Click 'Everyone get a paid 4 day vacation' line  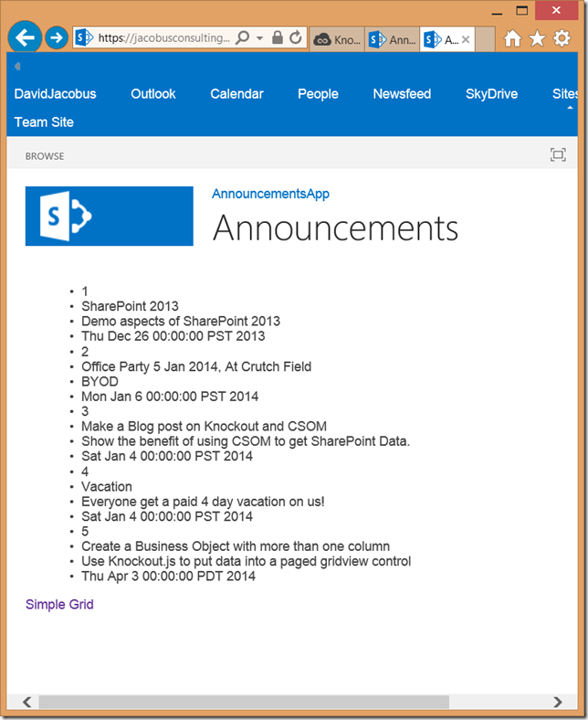[203, 502]
